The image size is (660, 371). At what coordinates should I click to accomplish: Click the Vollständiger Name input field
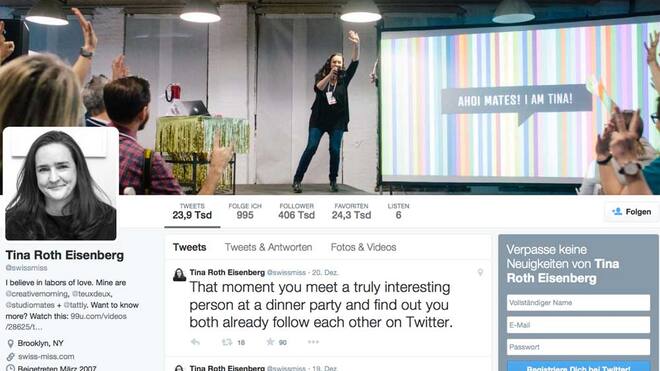[578, 303]
